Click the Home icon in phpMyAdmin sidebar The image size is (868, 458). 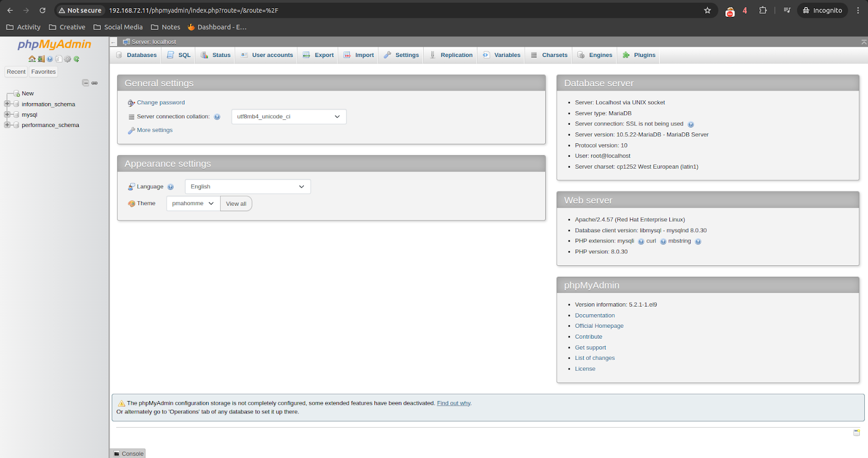32,59
